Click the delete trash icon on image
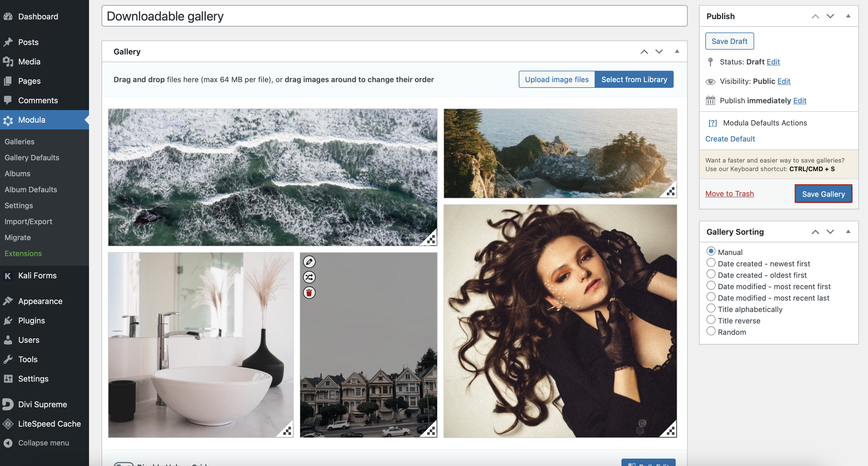The height and width of the screenshot is (466, 868). coord(309,292)
